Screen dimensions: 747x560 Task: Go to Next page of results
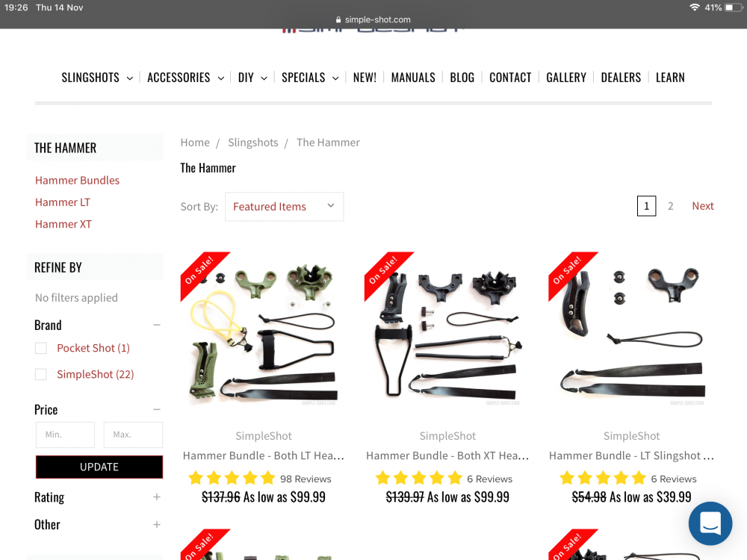703,206
